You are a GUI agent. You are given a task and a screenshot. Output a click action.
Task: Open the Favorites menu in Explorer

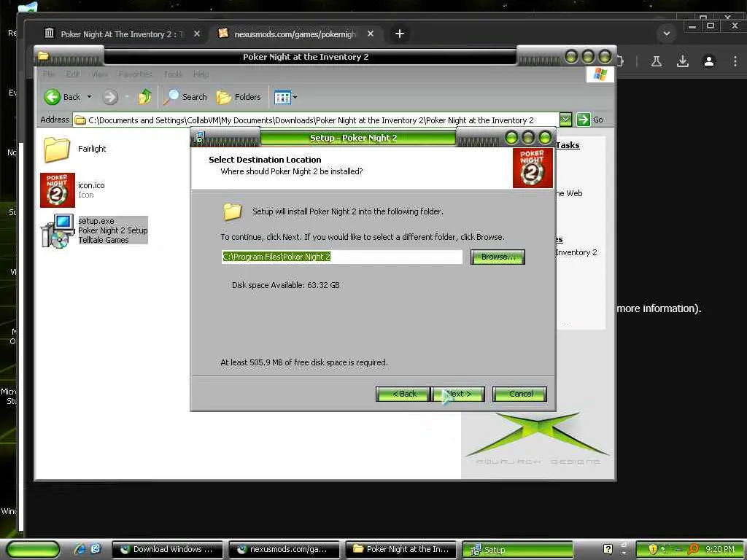pyautogui.click(x=135, y=74)
